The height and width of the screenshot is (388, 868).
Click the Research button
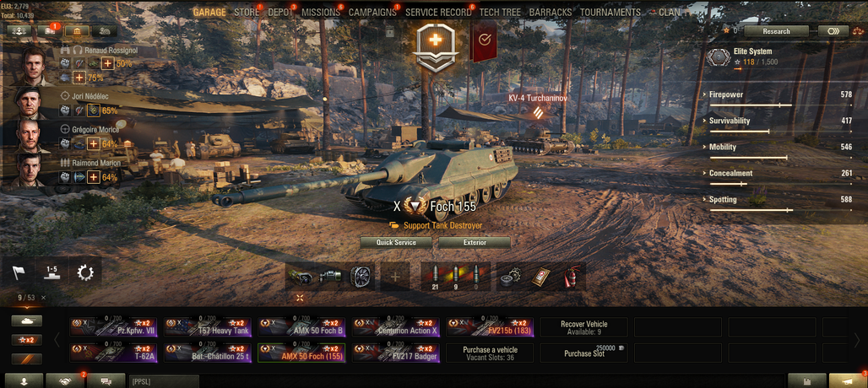[776, 31]
